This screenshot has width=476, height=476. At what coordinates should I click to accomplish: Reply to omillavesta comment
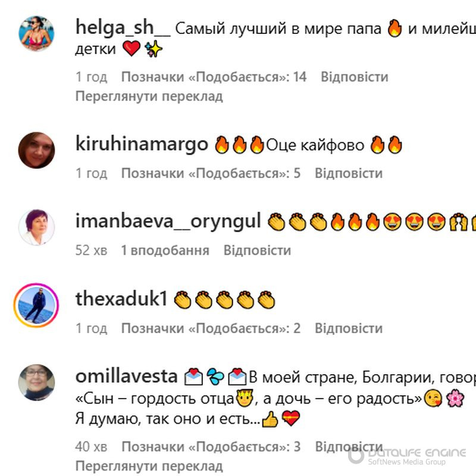(x=349, y=447)
